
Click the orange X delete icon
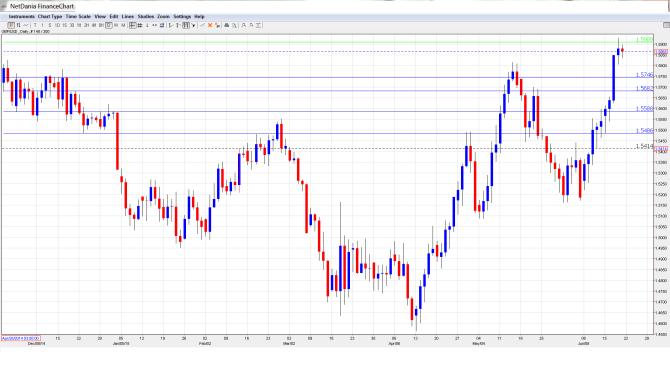click(210, 26)
